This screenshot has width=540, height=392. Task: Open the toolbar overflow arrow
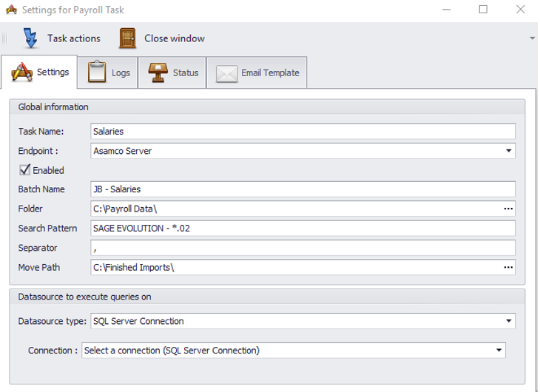pyautogui.click(x=532, y=38)
